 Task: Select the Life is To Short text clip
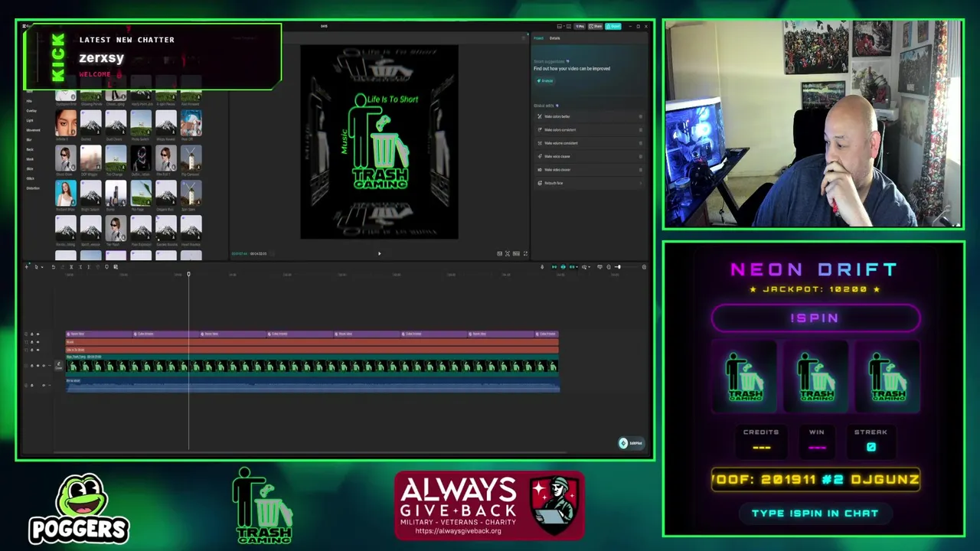click(312, 350)
